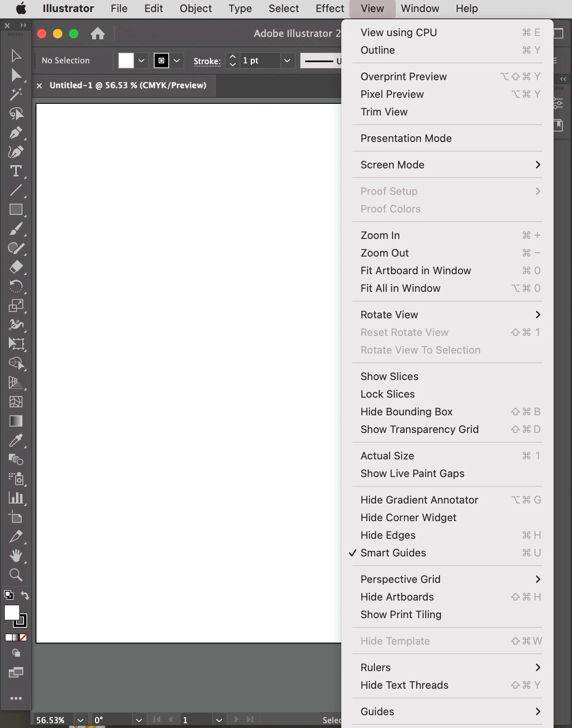Select the Perspective Grid tool
Viewport: 572px width, 728px height.
[x=16, y=382]
